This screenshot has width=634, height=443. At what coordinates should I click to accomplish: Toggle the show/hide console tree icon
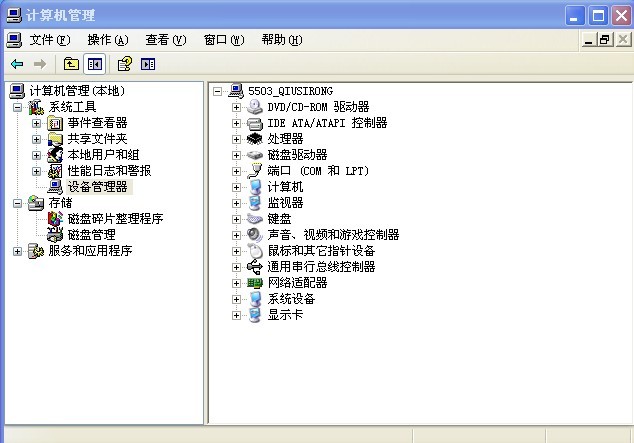coord(95,64)
